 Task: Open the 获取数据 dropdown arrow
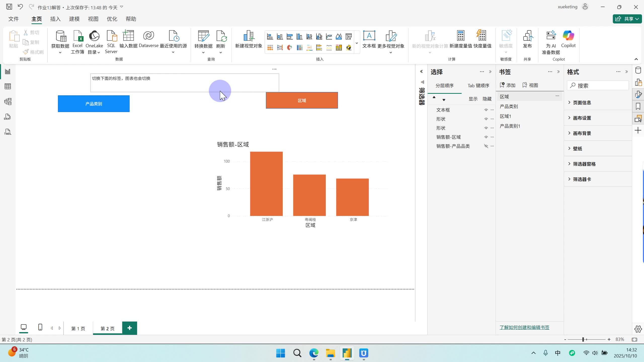(x=60, y=53)
